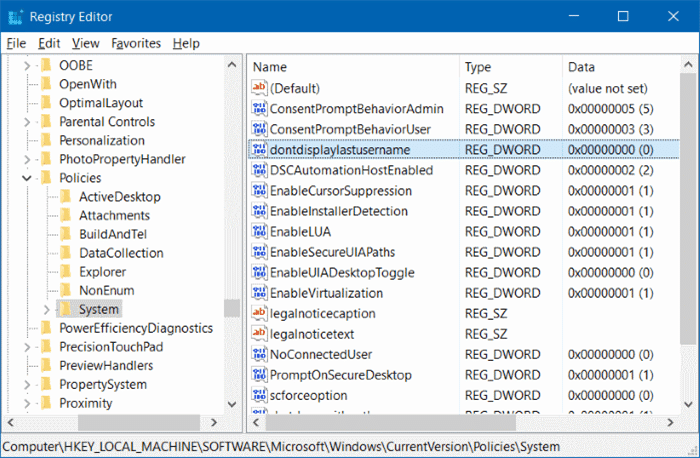Screen dimensions: 700x458
Task: Select the OptimalLayout key in the tree
Action: tap(101, 103)
